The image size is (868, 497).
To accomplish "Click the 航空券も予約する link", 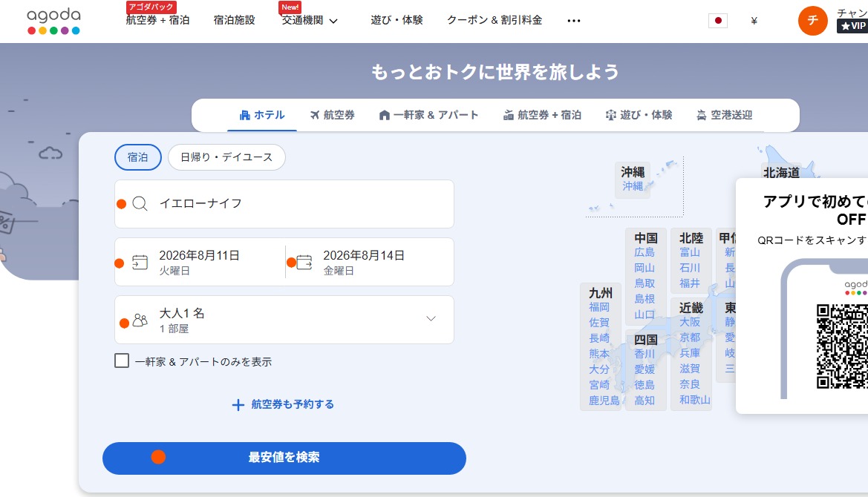I will point(283,405).
